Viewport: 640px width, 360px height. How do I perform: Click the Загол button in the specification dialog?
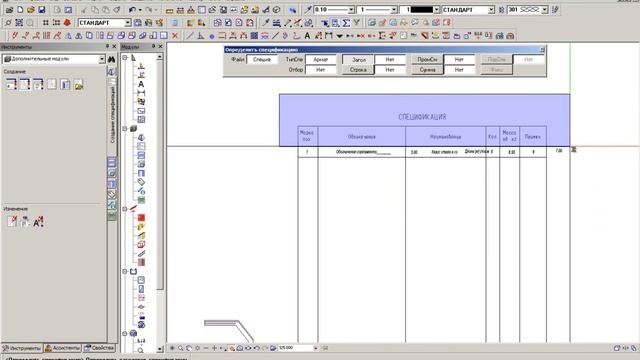[358, 60]
